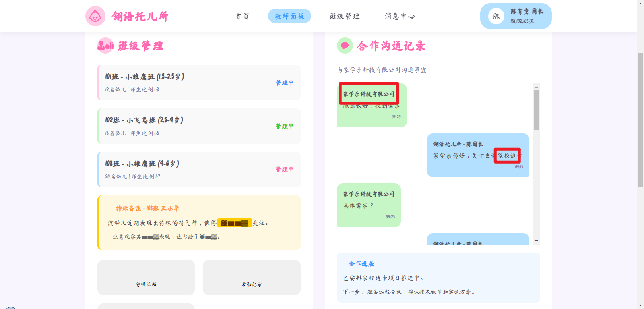Click the page vertical scrollbar thumb
This screenshot has width=644, height=309.
640,120
